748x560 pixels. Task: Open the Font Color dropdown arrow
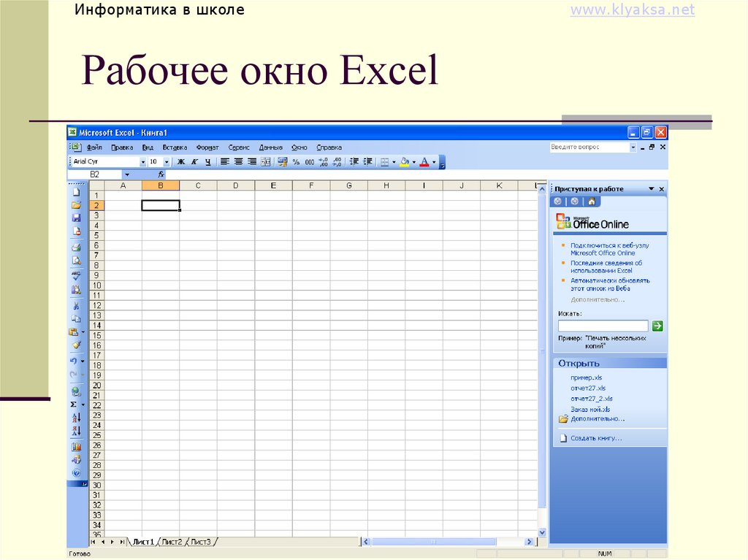[x=434, y=162]
